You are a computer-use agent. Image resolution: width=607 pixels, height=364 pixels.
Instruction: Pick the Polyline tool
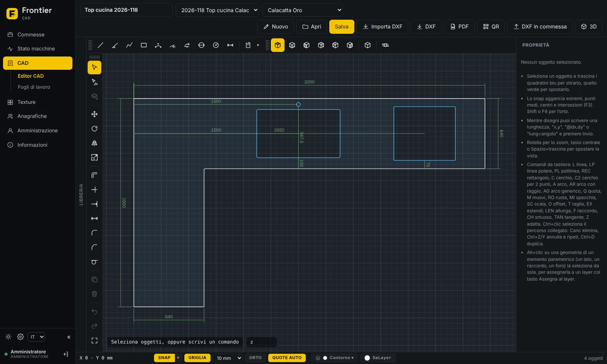pos(129,45)
